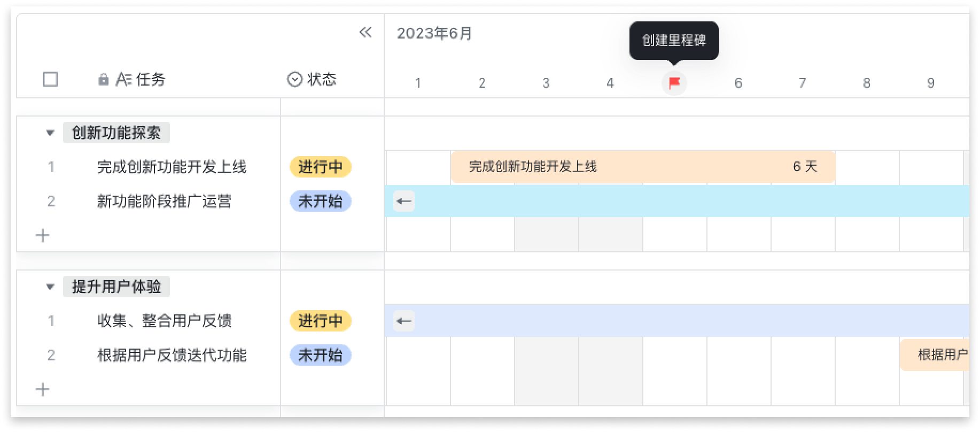Toggle the select-all checkbox in header
The height and width of the screenshot is (432, 980).
coord(50,80)
